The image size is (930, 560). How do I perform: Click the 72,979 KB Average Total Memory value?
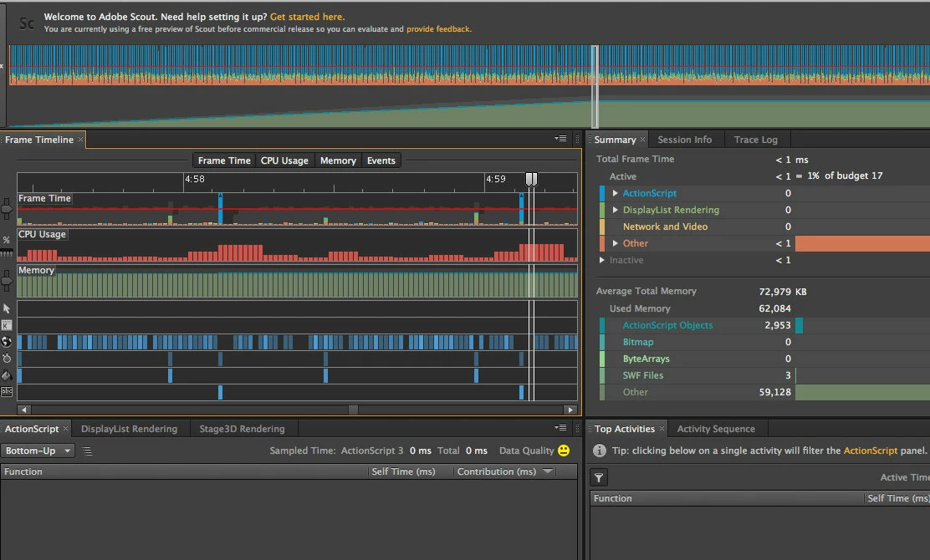[783, 292]
